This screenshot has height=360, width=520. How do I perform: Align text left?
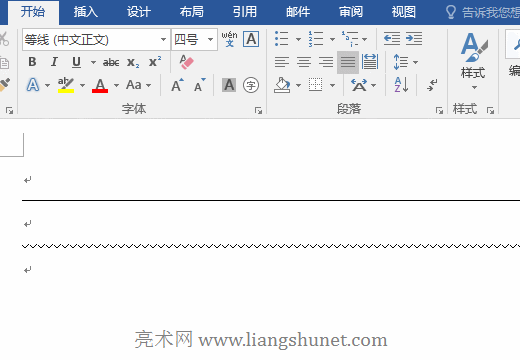tap(282, 62)
